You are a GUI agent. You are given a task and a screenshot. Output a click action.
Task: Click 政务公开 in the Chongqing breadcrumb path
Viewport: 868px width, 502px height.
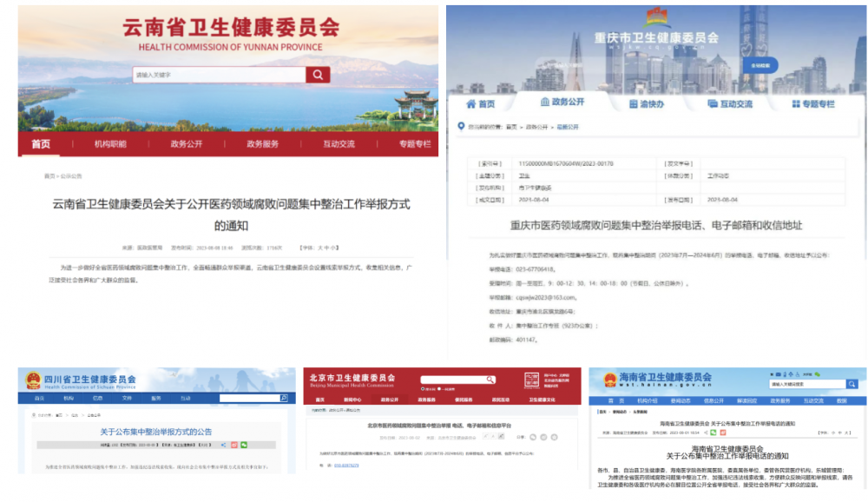coord(536,127)
